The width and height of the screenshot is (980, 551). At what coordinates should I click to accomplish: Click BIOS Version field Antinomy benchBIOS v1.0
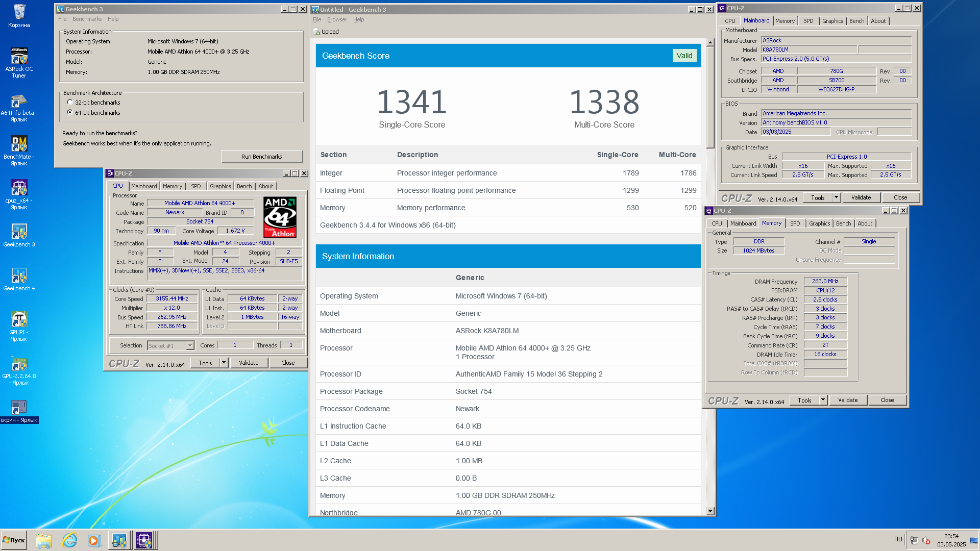tap(836, 122)
